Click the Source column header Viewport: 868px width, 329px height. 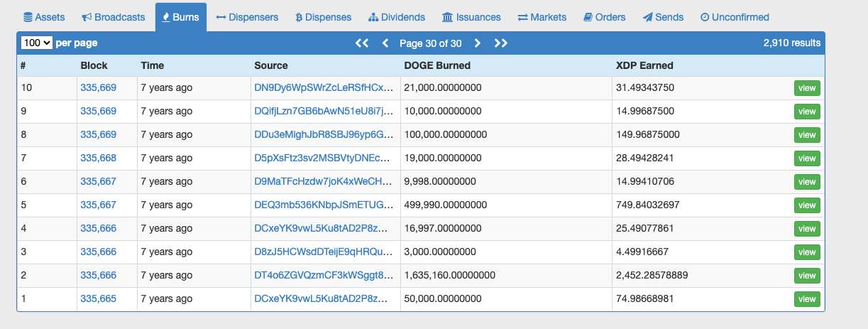(271, 65)
